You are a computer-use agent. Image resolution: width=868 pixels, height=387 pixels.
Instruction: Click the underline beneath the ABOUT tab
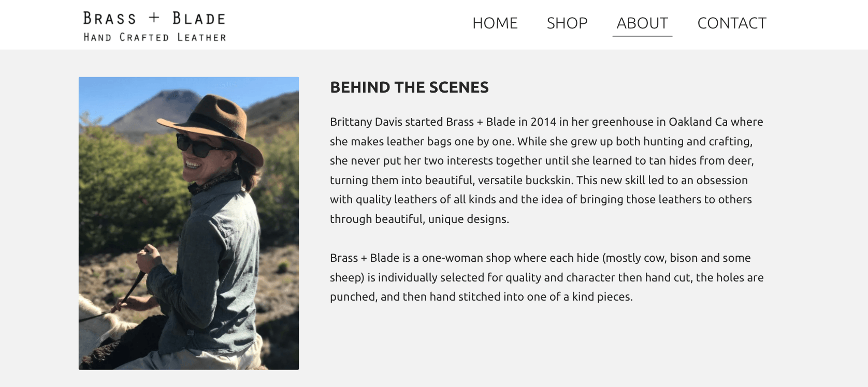click(x=642, y=36)
